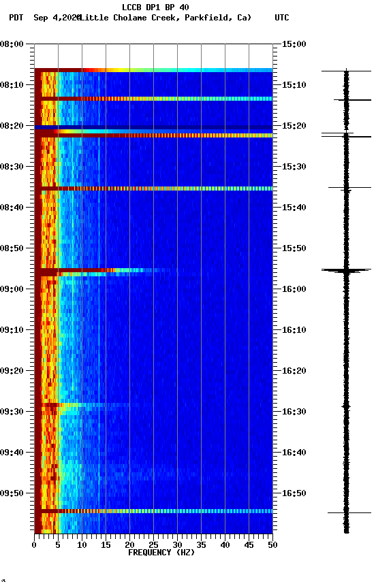Click the 16:00 UTC time label

[x=294, y=289]
